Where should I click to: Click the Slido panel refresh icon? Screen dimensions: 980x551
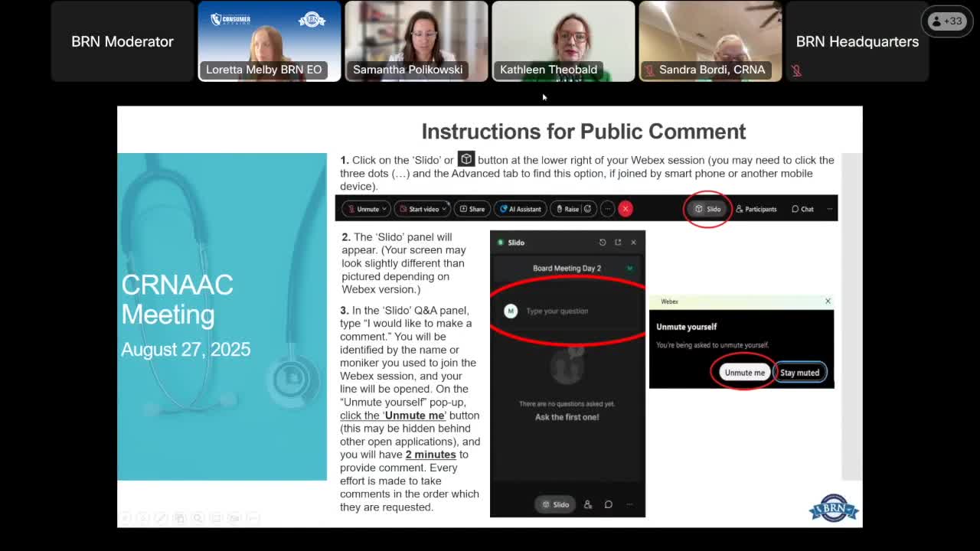pos(603,243)
